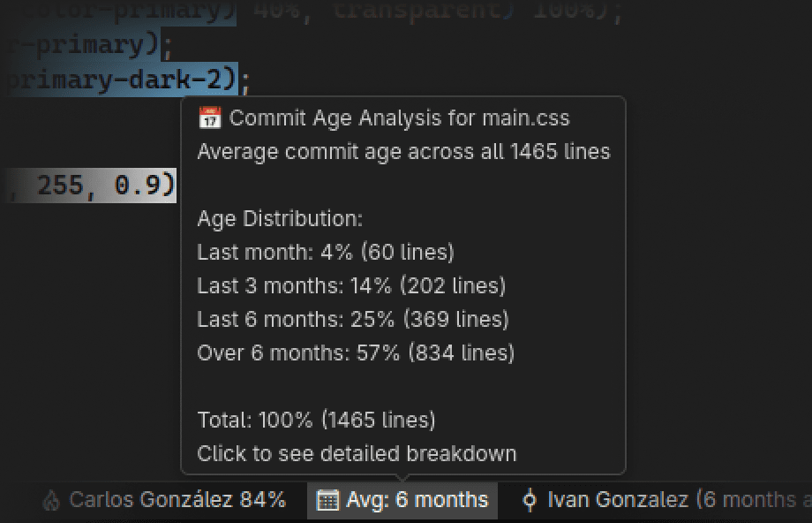Select the 'Last month: 4% (60 lines)' row
Screen dimensions: 812x523
[x=325, y=253]
